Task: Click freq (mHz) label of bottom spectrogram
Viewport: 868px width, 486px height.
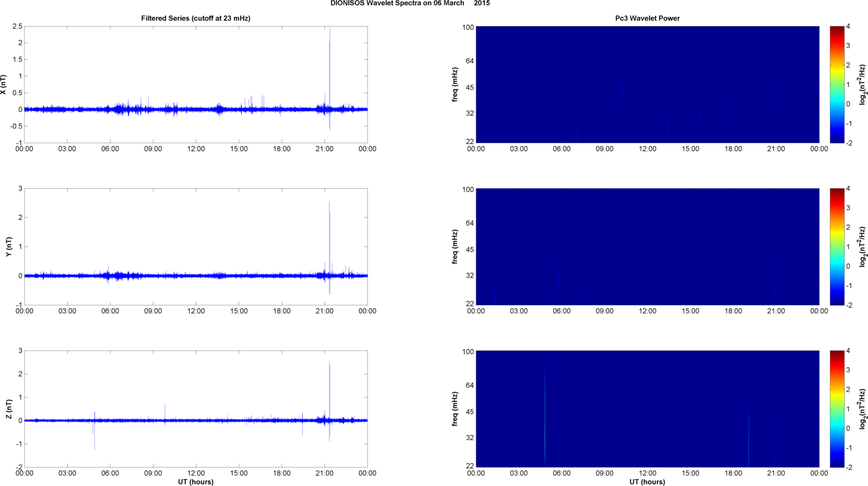Action: tap(455, 409)
